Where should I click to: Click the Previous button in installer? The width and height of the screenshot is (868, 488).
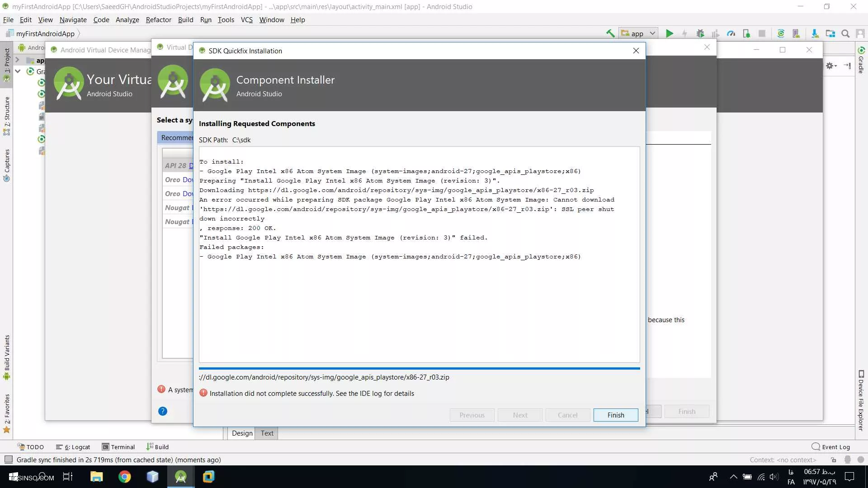[x=472, y=415]
